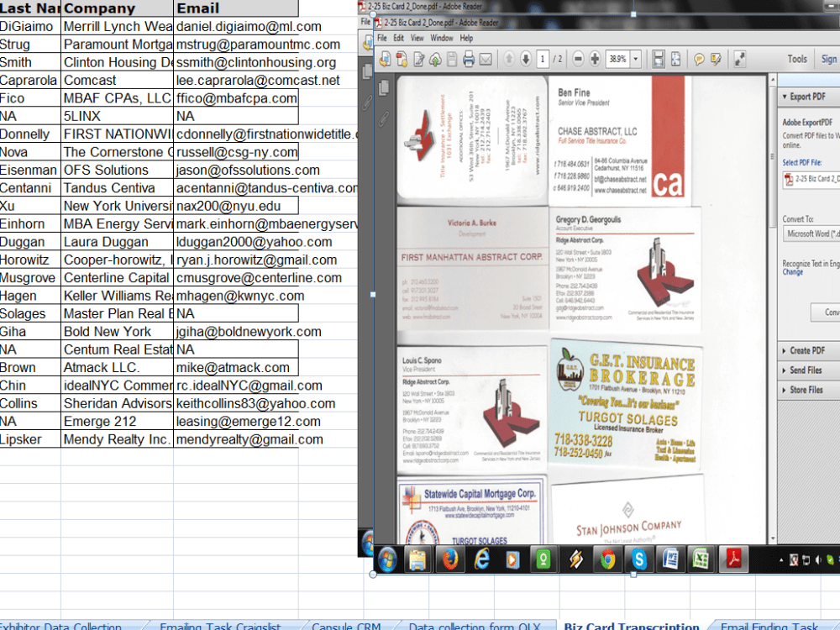Open the File menu in front Reader window
This screenshot has width=840, height=630.
click(382, 38)
